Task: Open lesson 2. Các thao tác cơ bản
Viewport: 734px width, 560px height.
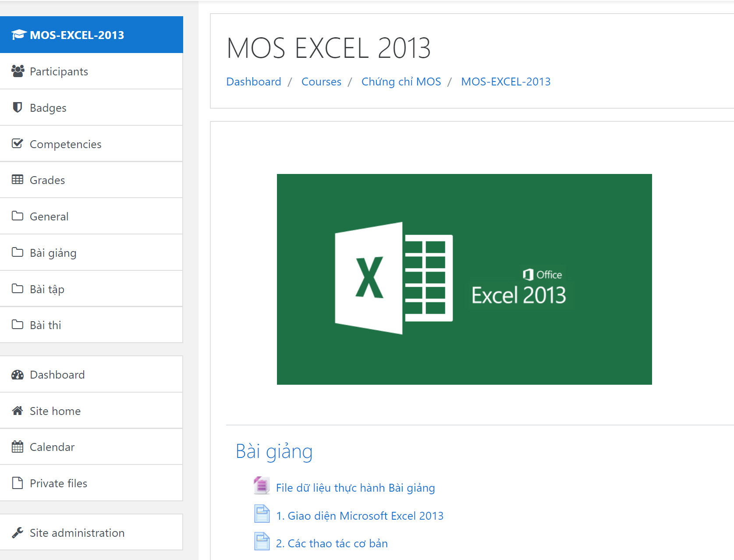Action: tap(332, 543)
